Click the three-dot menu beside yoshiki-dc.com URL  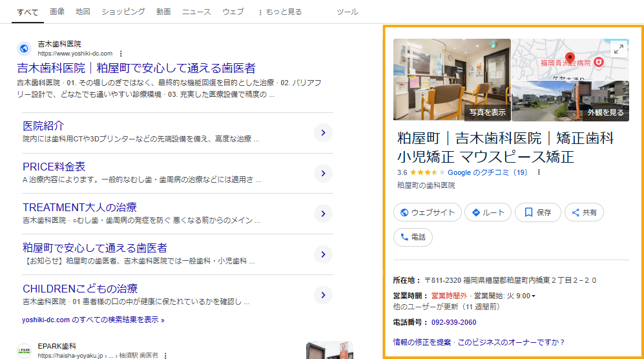coord(120,54)
